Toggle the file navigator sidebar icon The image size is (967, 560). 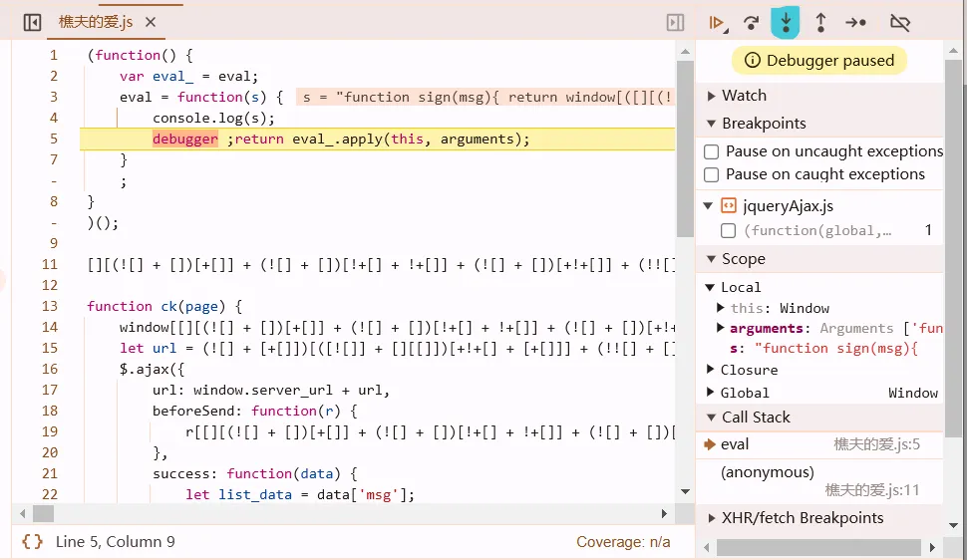[32, 23]
